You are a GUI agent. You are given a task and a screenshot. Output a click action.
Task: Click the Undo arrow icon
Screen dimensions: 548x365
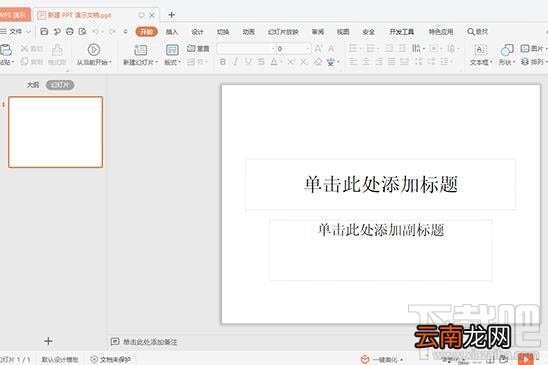point(95,31)
